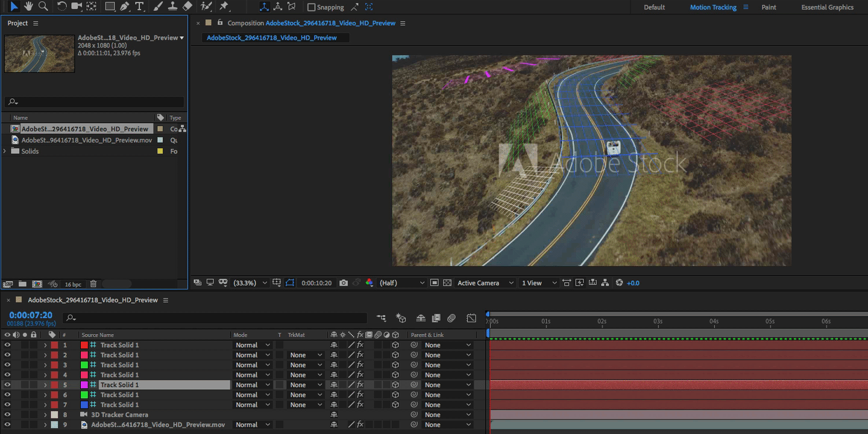Switch to the Default workspace

[654, 7]
